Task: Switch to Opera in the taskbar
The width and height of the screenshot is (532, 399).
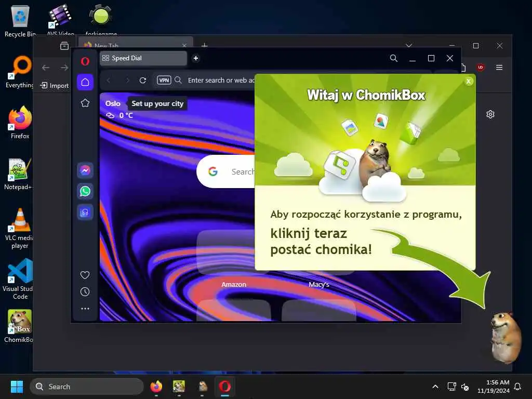Action: 224,387
